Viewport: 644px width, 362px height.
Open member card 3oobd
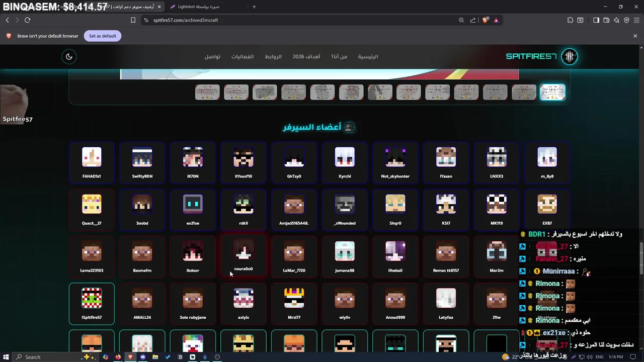142,210
